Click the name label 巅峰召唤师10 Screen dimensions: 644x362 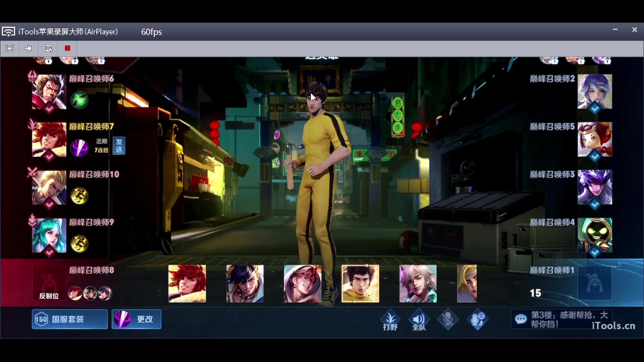point(94,174)
